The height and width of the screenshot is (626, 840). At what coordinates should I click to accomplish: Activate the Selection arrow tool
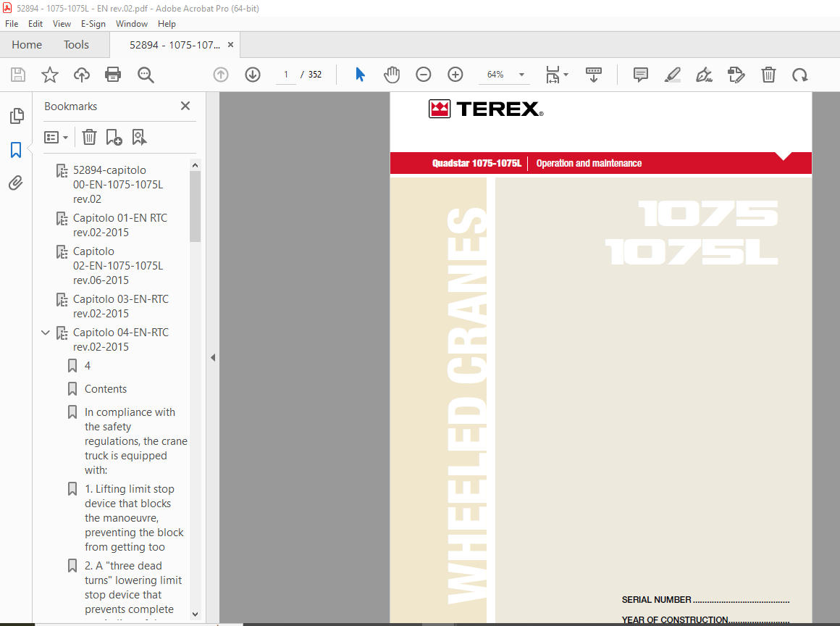pyautogui.click(x=360, y=75)
